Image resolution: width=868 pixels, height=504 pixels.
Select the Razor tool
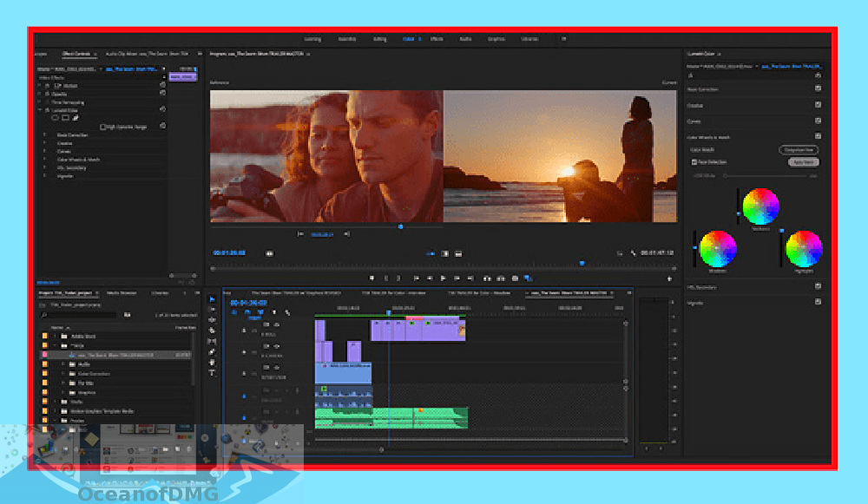(212, 331)
